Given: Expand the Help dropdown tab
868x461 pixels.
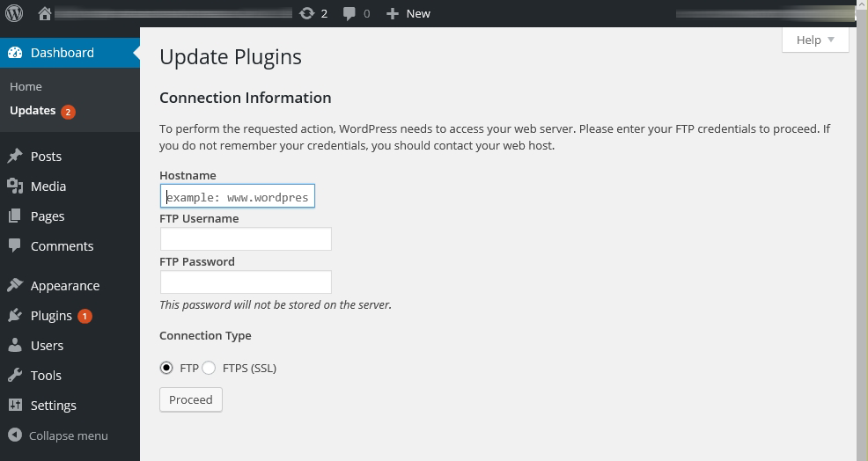Looking at the screenshot, I should point(815,40).
